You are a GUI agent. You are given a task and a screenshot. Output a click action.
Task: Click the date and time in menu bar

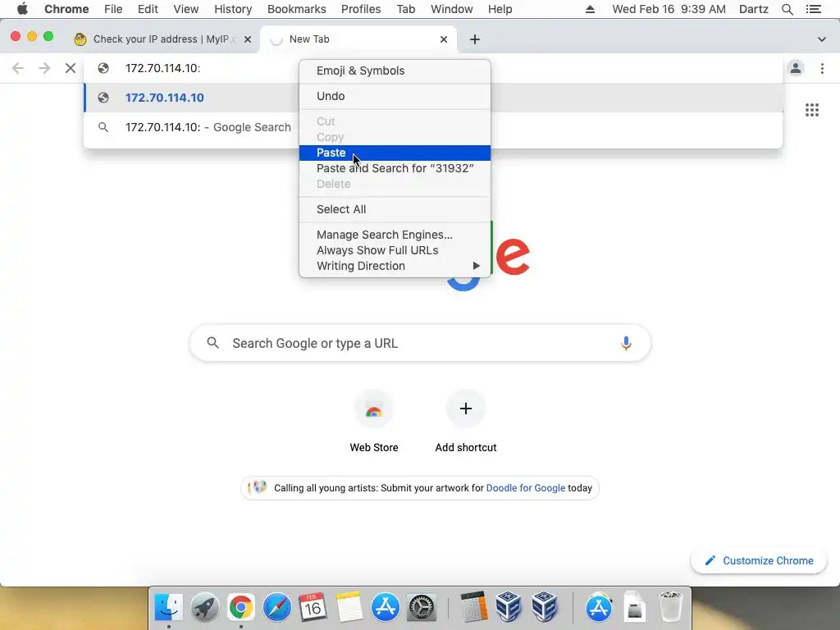point(669,9)
